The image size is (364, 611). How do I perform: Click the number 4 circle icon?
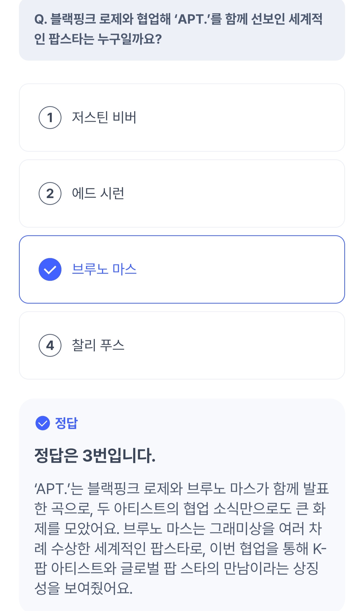point(50,345)
